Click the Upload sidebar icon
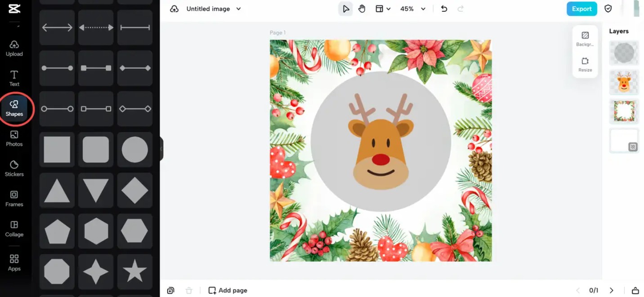The height and width of the screenshot is (297, 644). (x=14, y=48)
